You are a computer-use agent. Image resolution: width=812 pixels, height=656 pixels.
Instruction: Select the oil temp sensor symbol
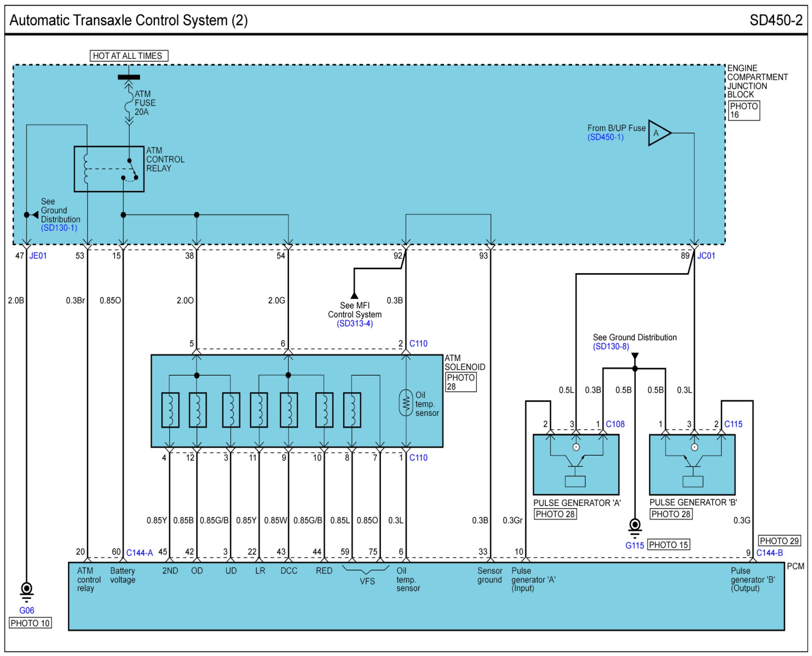pyautogui.click(x=405, y=403)
